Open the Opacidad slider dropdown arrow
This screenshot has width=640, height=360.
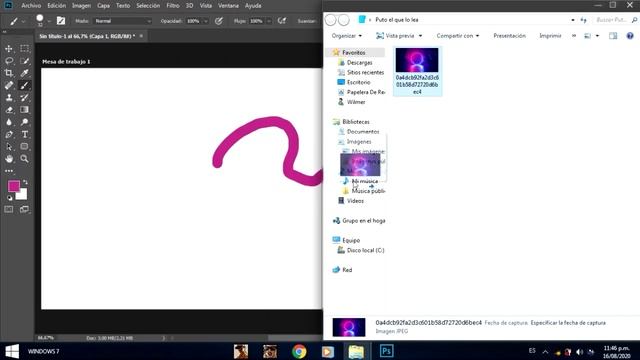(205, 21)
